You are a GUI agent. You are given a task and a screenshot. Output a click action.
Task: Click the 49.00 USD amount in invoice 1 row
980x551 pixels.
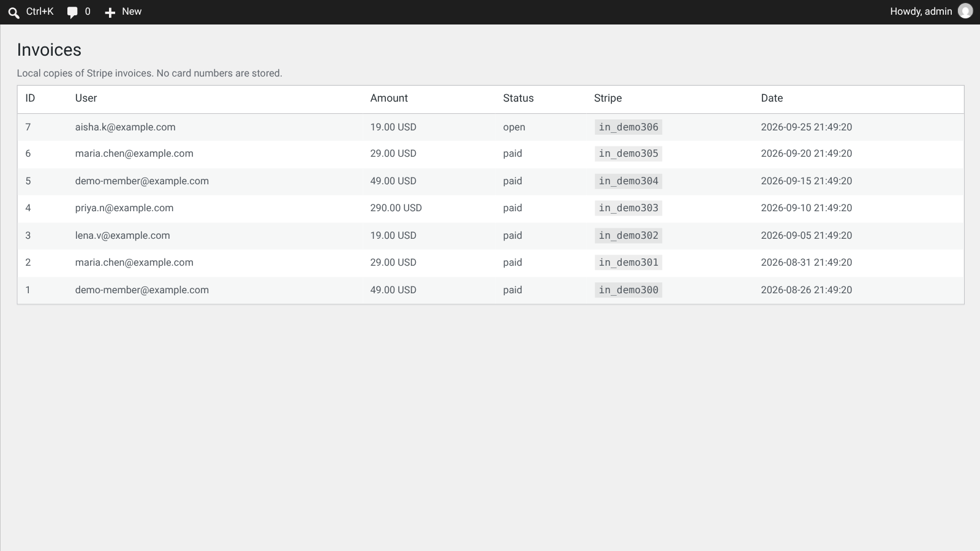tap(393, 290)
